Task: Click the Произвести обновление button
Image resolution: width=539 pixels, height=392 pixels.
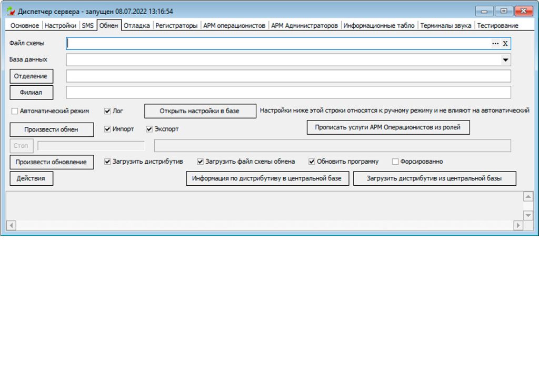Action: pos(52,162)
